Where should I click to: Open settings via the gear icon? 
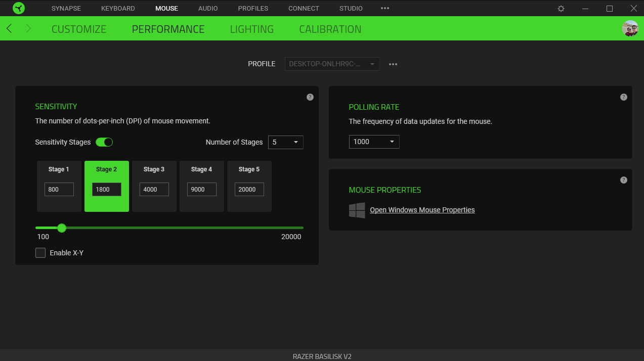[561, 9]
